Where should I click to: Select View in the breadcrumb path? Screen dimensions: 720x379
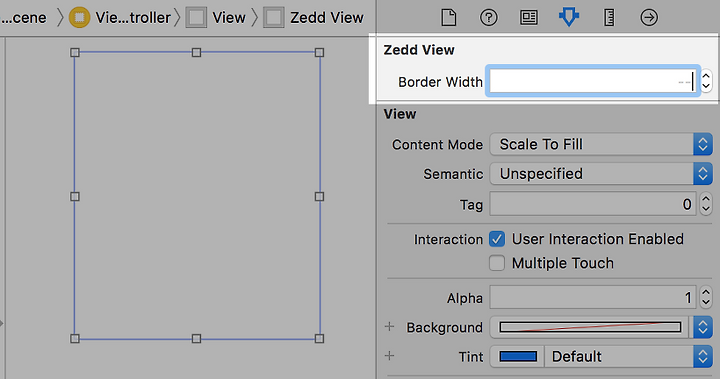coord(229,18)
